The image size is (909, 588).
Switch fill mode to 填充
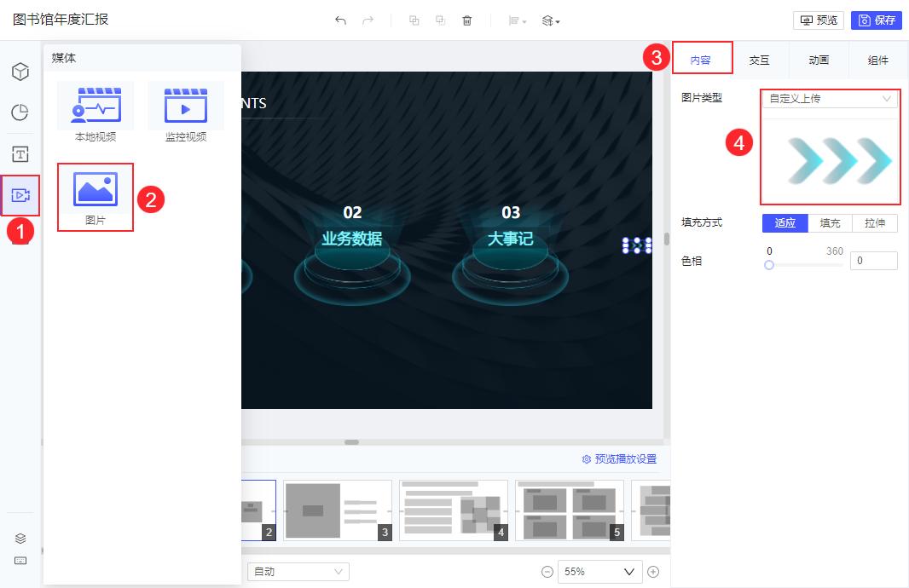point(829,222)
